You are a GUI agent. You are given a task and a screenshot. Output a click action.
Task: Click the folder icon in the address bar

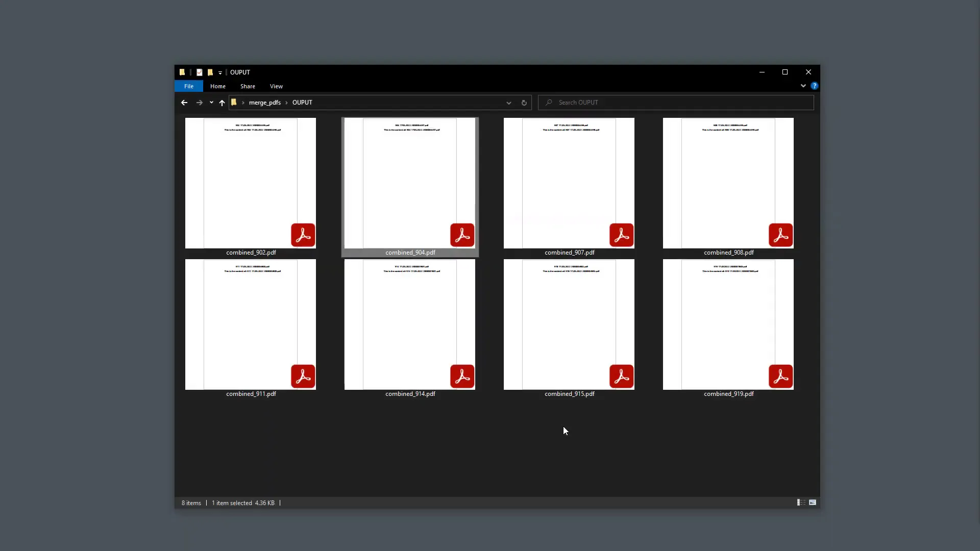(233, 102)
